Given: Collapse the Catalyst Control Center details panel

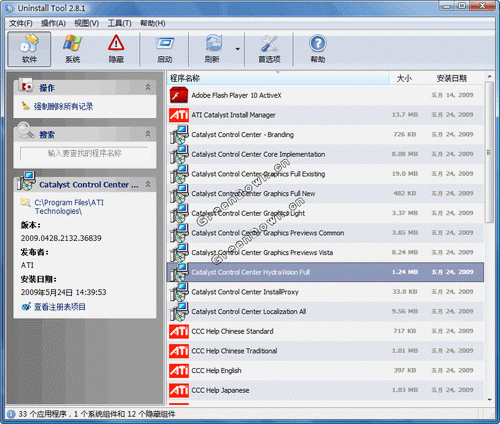Looking at the screenshot, I should pos(148,184).
